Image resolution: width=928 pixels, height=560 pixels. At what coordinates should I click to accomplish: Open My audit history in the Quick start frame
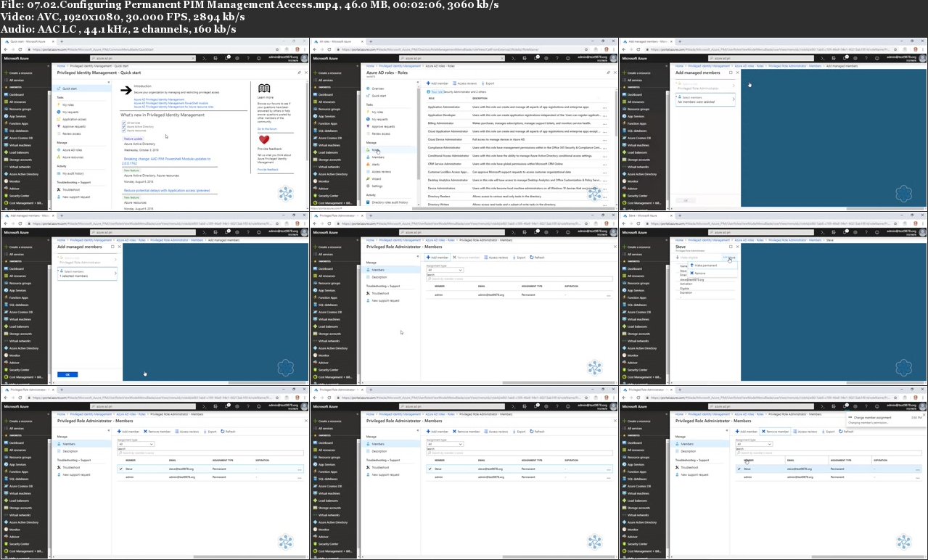(x=73, y=173)
